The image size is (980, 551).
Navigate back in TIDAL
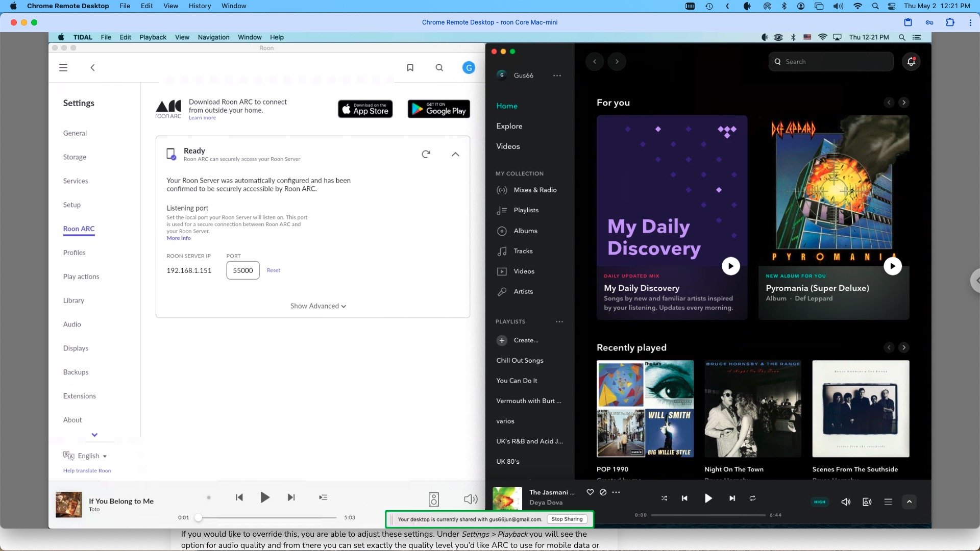[595, 62]
